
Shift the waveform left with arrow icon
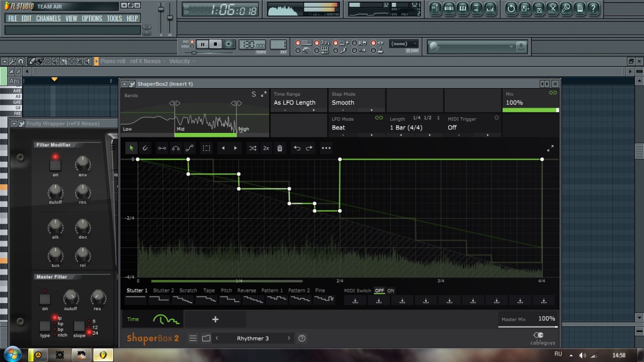tap(223, 148)
